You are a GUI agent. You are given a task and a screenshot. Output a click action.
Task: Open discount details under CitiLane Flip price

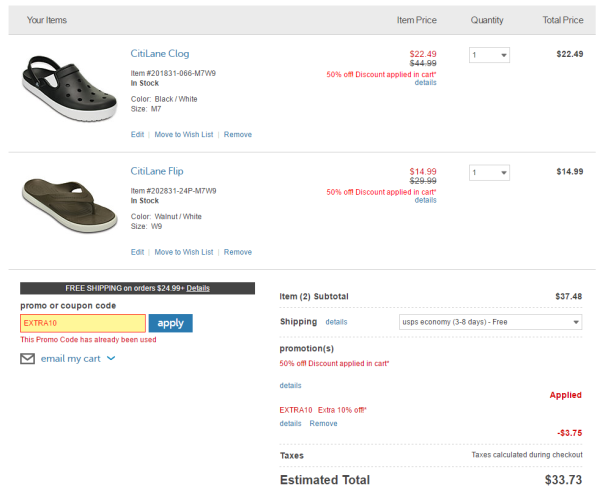click(x=426, y=200)
